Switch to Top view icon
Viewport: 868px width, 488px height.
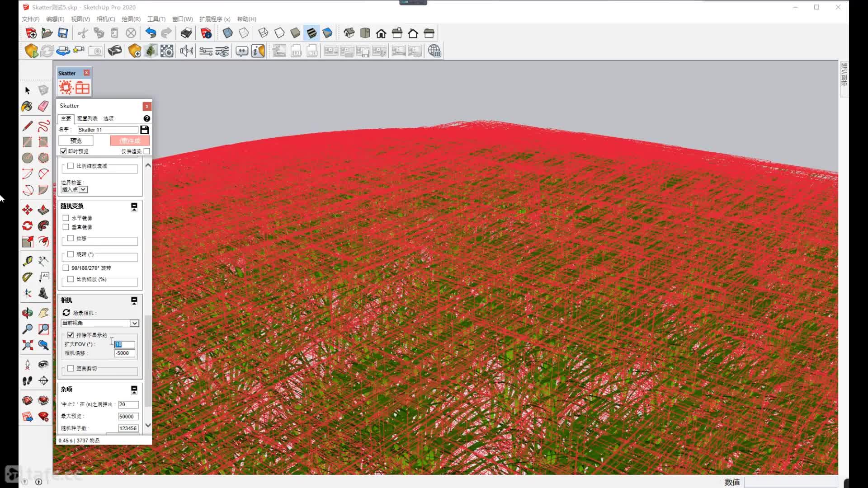pos(365,33)
